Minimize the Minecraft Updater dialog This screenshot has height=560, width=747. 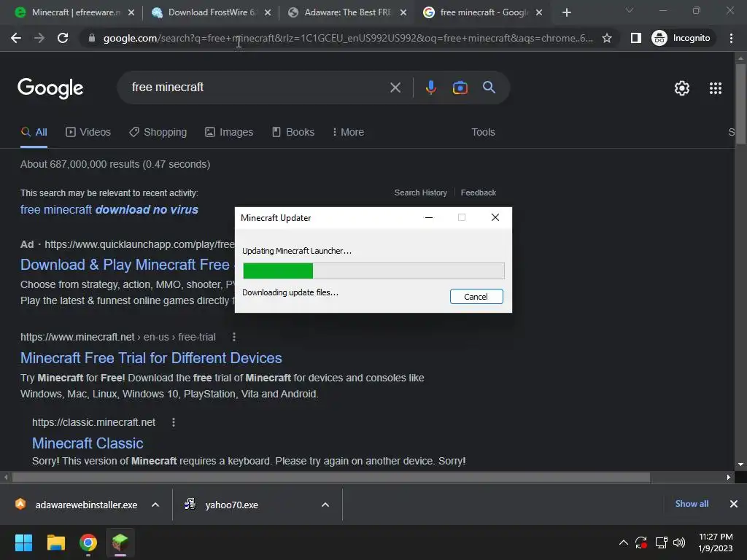click(429, 217)
